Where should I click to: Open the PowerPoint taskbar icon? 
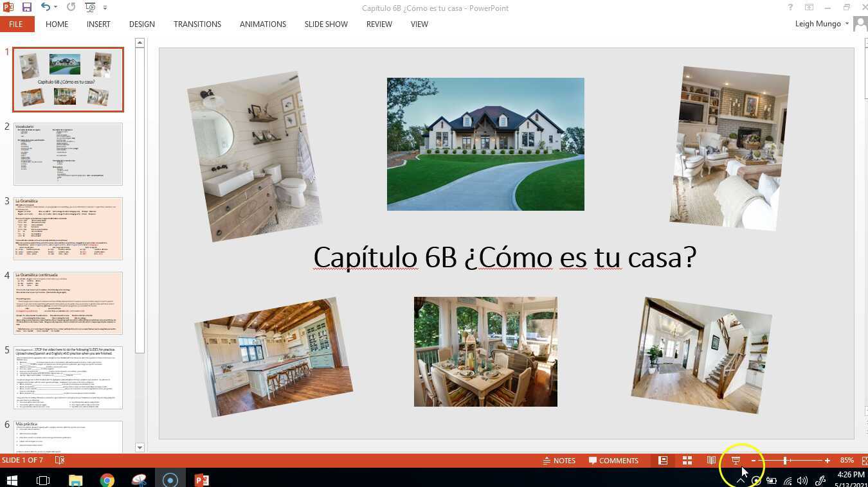pos(201,480)
